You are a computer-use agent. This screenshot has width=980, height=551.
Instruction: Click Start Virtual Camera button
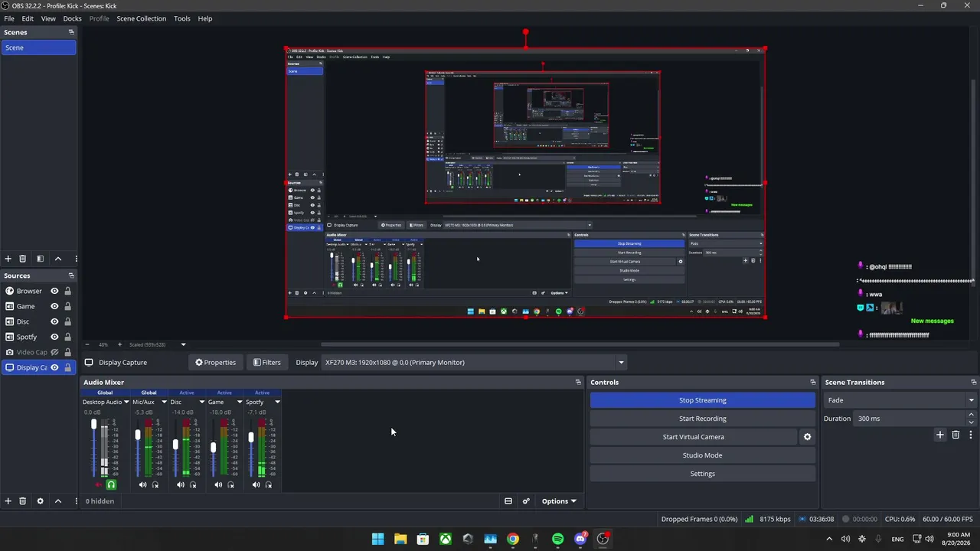(x=694, y=437)
